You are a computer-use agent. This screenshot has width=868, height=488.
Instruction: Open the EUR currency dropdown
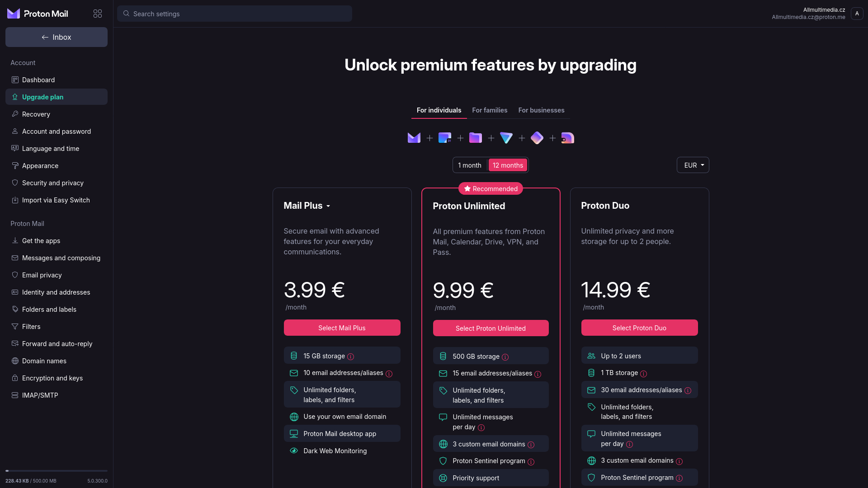[693, 165]
